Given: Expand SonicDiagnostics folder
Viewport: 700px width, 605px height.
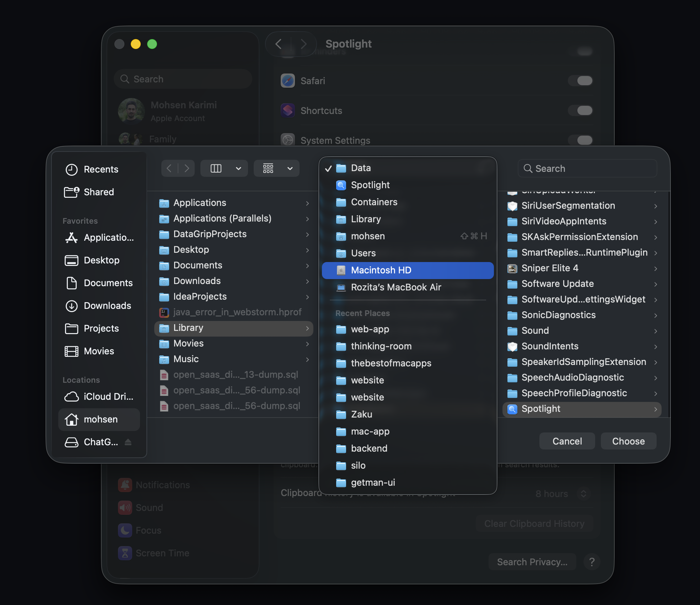Looking at the screenshot, I should (x=656, y=315).
